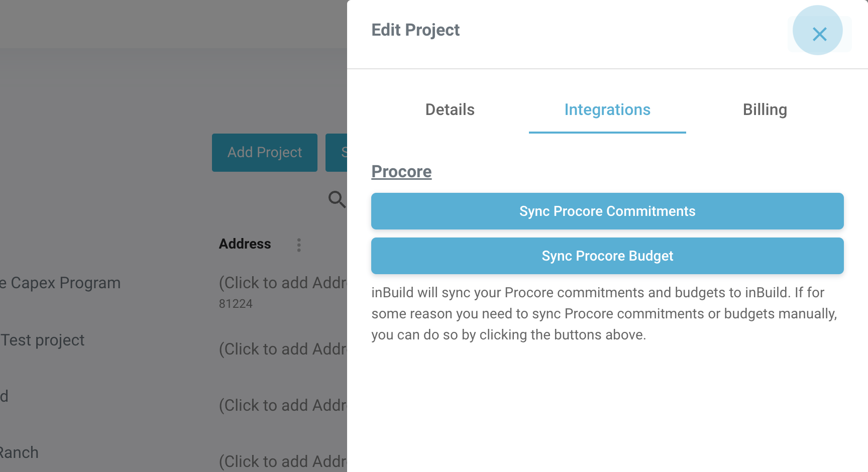
Task: Add an address for Capex Program
Action: pyautogui.click(x=283, y=283)
